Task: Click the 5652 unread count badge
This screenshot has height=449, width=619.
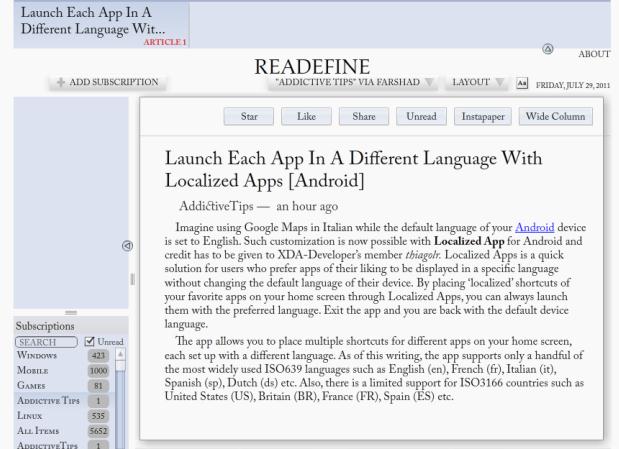Action: [98, 430]
